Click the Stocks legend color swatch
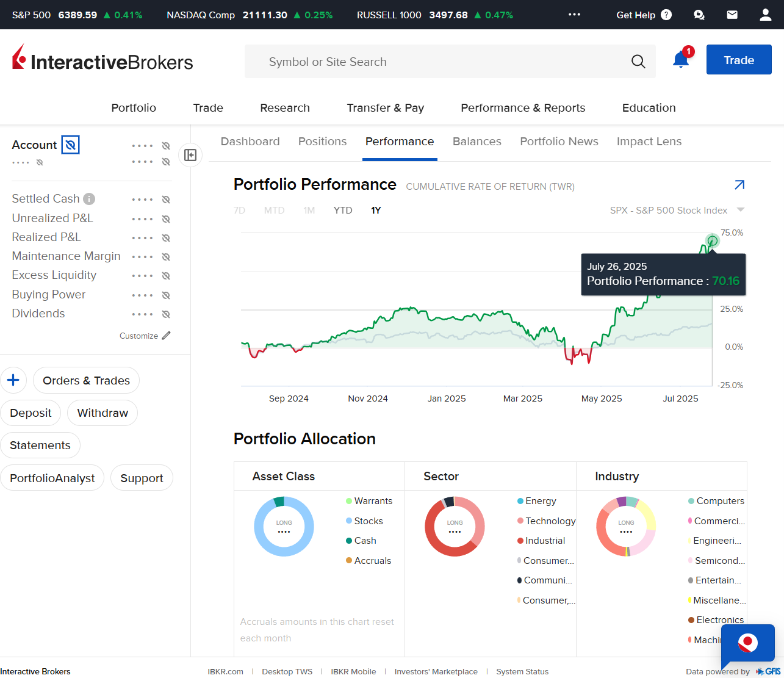Screen dimensions: 784x678 click(349, 521)
